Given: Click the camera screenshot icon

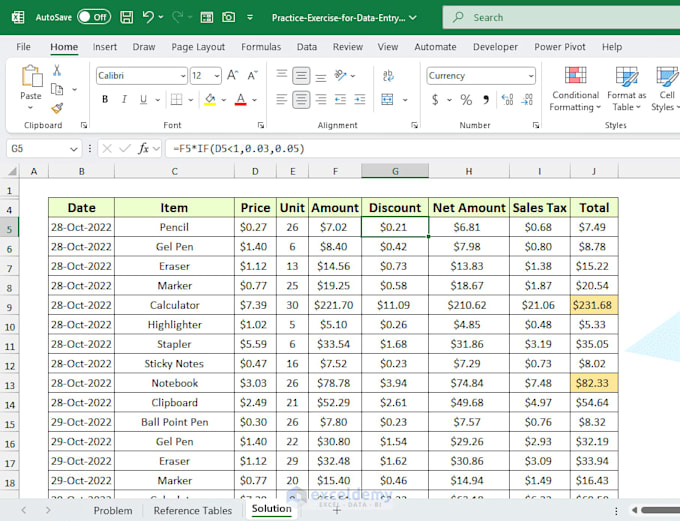Looking at the screenshot, I should point(229,17).
